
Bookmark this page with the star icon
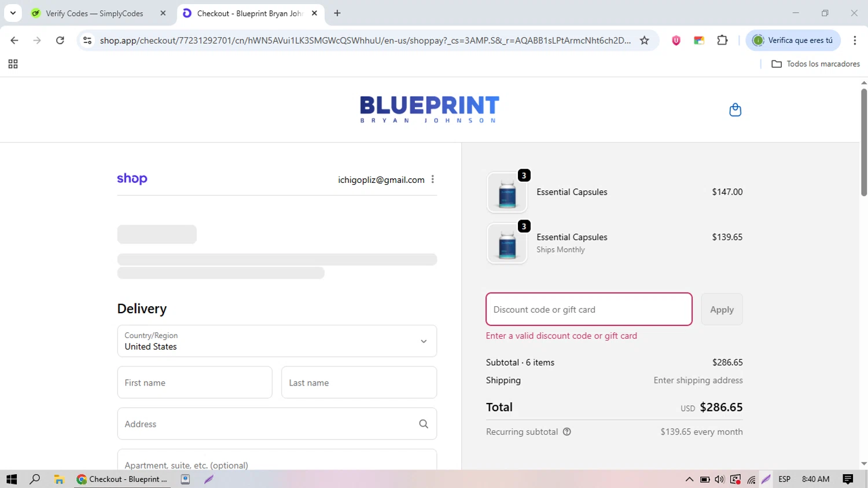click(644, 41)
